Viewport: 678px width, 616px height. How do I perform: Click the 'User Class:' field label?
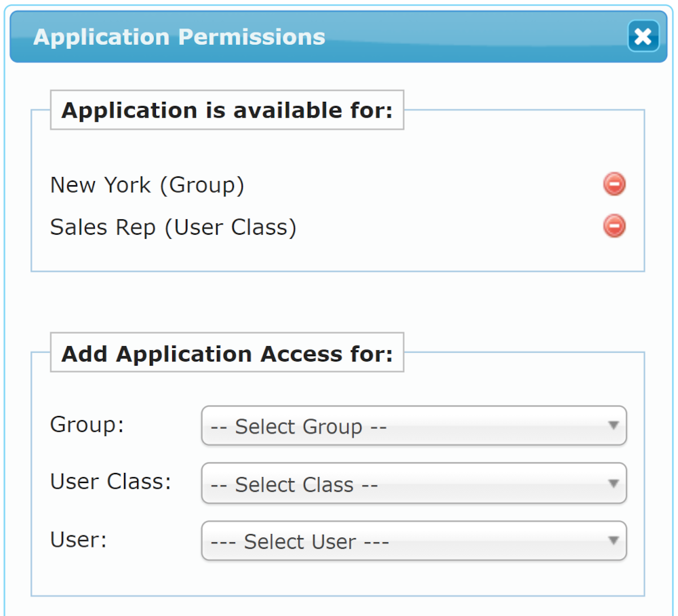(x=111, y=482)
